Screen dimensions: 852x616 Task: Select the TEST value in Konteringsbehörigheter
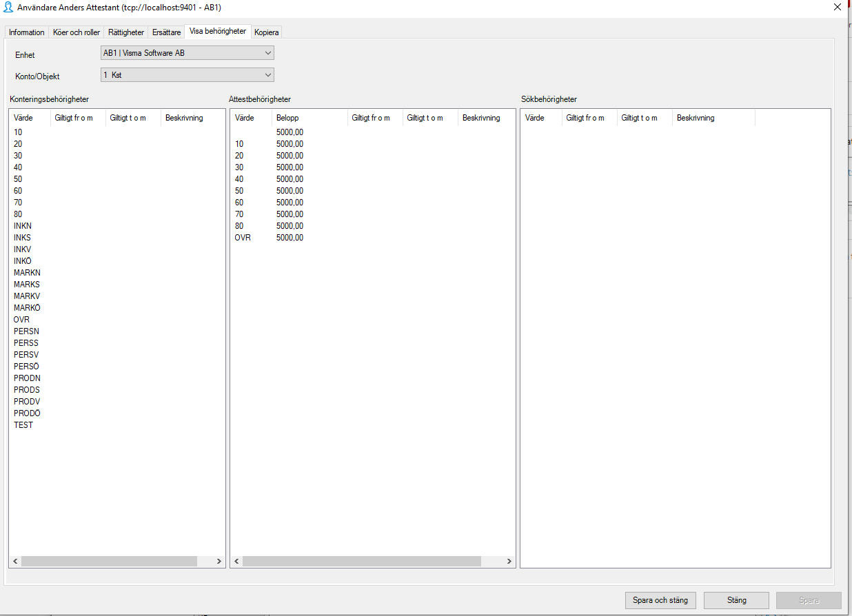23,424
